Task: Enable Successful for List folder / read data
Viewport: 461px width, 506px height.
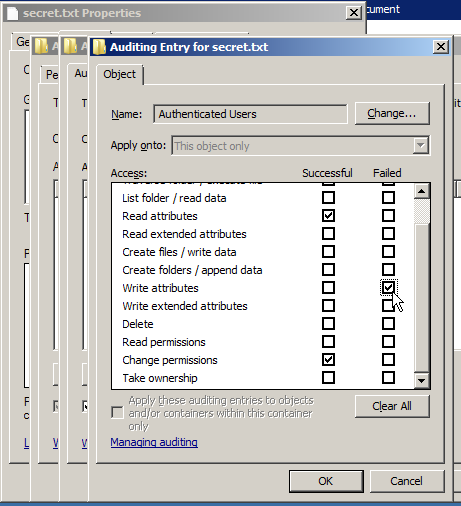Action: pyautogui.click(x=328, y=198)
